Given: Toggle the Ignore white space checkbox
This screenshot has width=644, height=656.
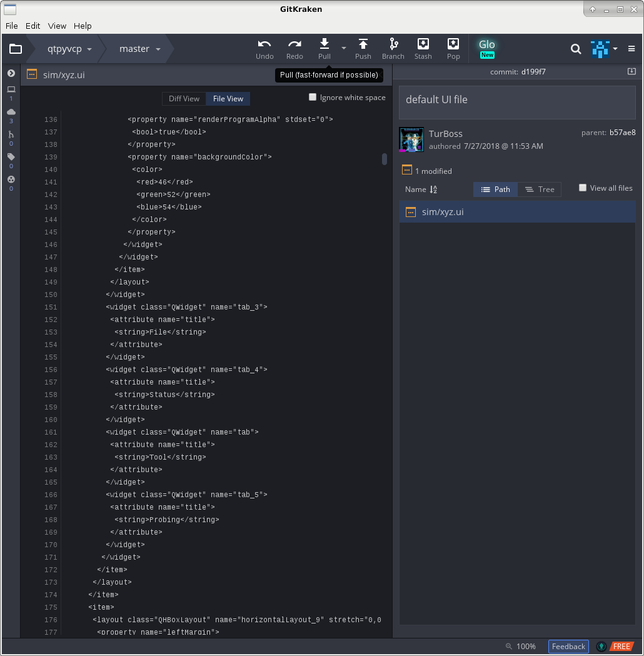Looking at the screenshot, I should 313,97.
